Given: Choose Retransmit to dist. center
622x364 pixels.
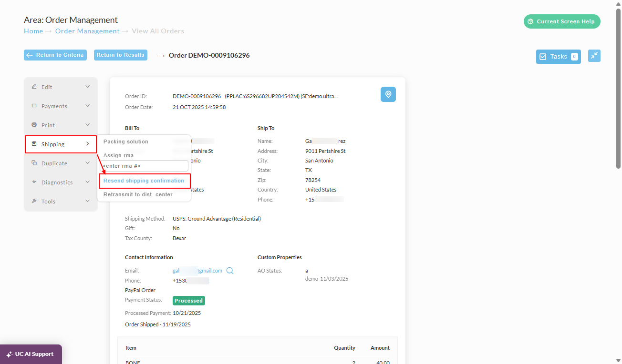Looking at the screenshot, I should (138, 194).
